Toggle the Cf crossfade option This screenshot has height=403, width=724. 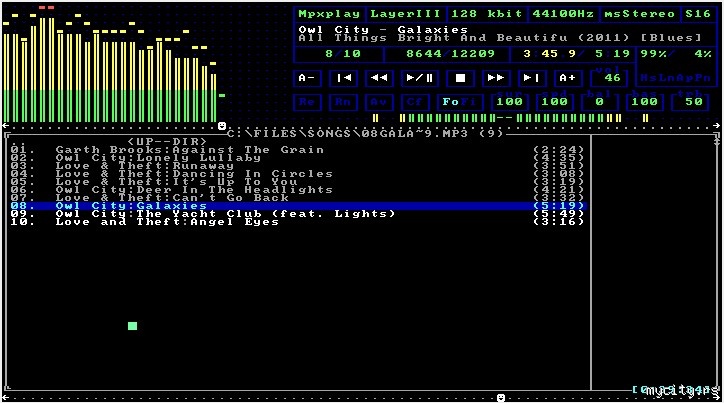coord(415,102)
